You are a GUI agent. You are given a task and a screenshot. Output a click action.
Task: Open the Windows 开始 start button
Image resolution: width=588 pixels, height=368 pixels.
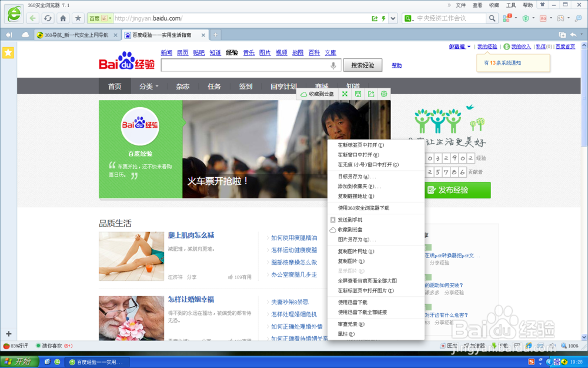click(19, 362)
